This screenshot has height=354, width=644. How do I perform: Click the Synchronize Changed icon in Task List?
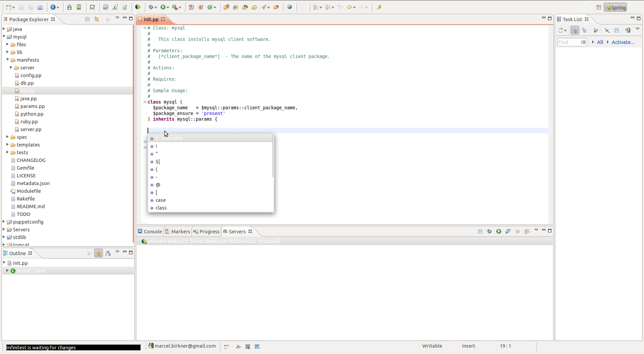click(628, 30)
